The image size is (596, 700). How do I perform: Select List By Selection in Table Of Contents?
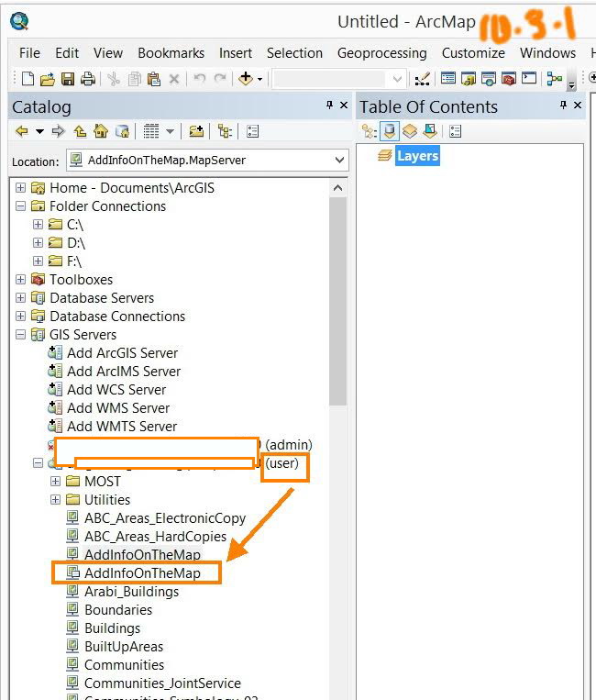(430, 131)
